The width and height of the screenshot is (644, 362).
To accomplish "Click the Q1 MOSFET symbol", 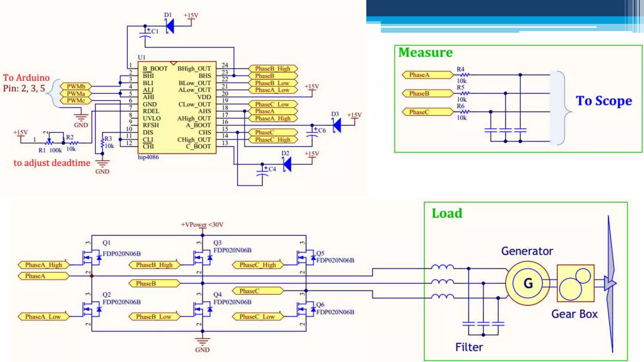I will [91, 257].
